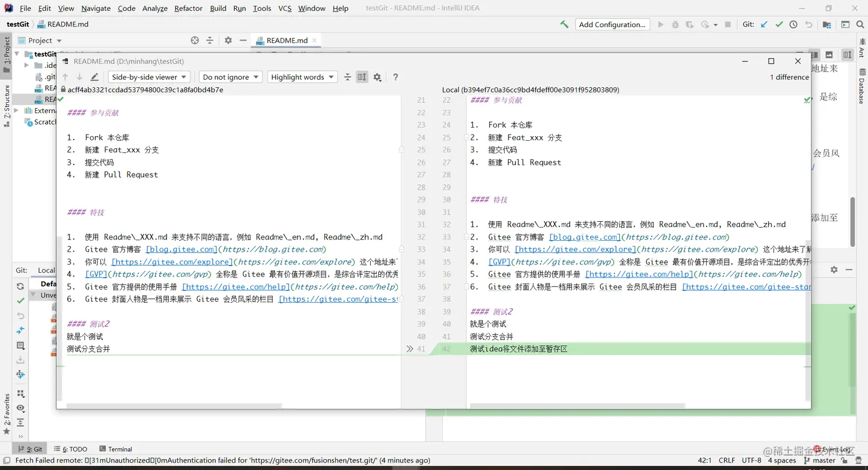Expand External Libraries node
Image resolution: width=868 pixels, height=470 pixels.
17,110
